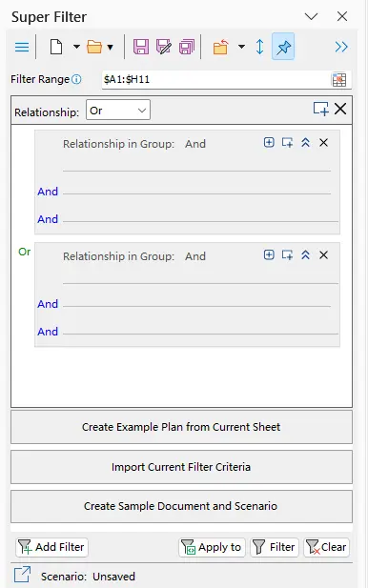This screenshot has width=368, height=588.
Task: Open the Relationship dropdown showing Or
Action: (x=118, y=111)
